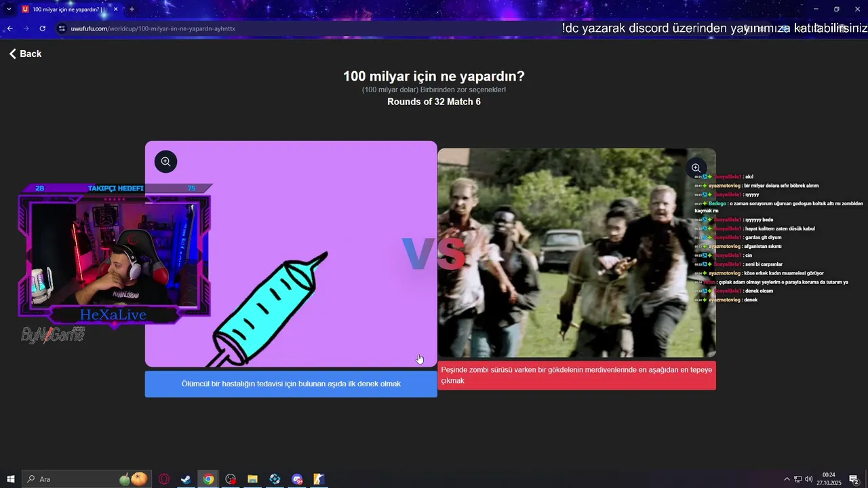Image resolution: width=868 pixels, height=488 pixels.
Task: Open the network status tray icon
Action: [x=797, y=479]
